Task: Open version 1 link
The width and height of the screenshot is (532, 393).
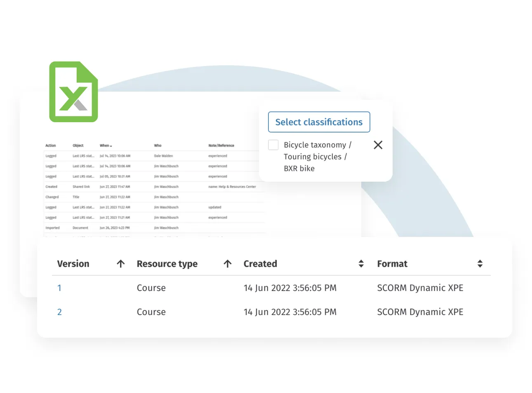Action: 59,288
